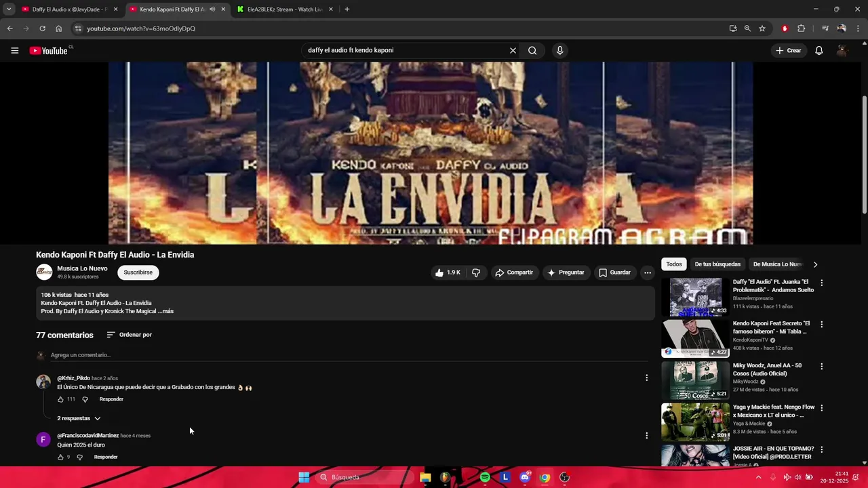
Task: Save video with Guardar button
Action: click(x=614, y=272)
